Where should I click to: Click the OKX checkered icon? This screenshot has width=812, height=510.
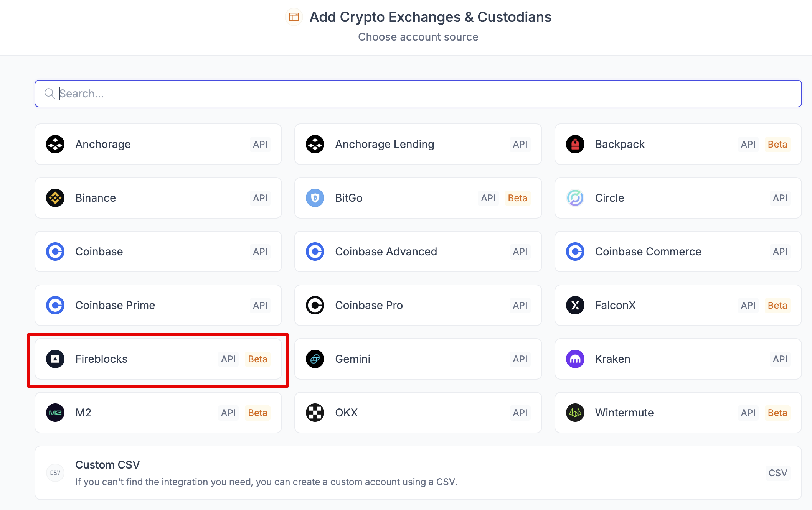pos(315,413)
